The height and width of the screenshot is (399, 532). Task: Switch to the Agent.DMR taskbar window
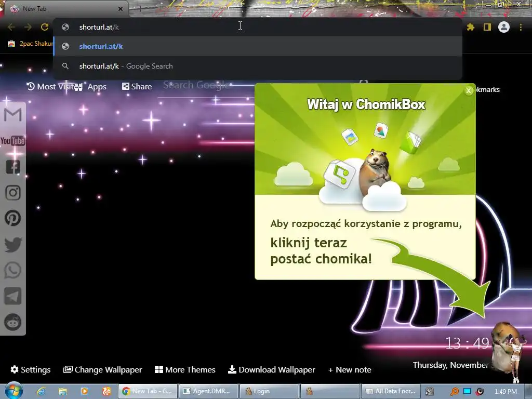tap(208, 391)
